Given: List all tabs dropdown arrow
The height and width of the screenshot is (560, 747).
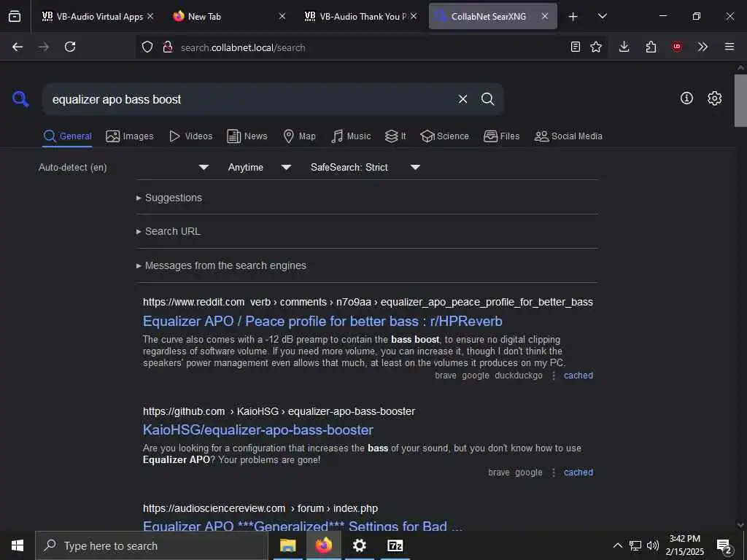Looking at the screenshot, I should pyautogui.click(x=602, y=16).
